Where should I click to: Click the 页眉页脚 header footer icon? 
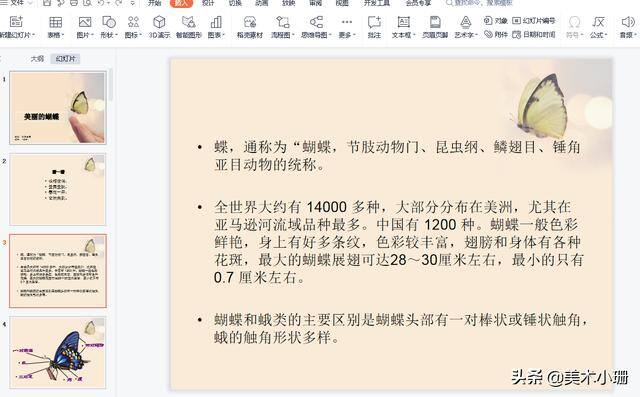coord(435,27)
